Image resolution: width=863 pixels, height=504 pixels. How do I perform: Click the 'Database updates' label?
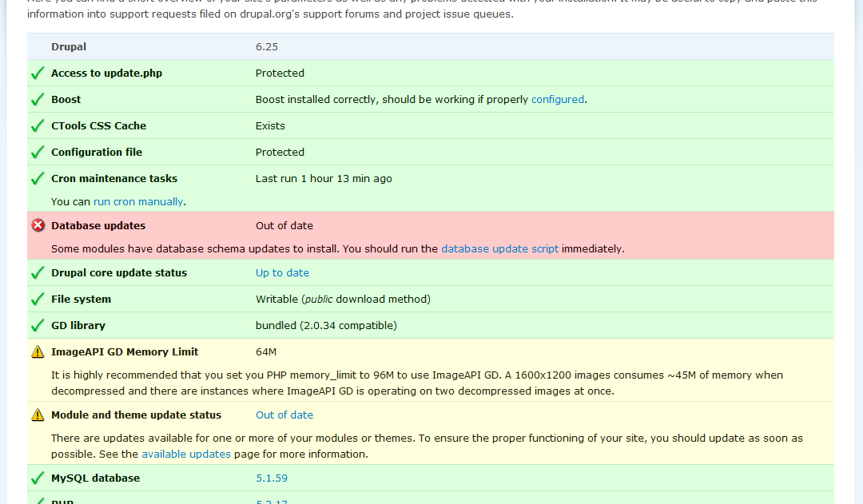pyautogui.click(x=98, y=225)
